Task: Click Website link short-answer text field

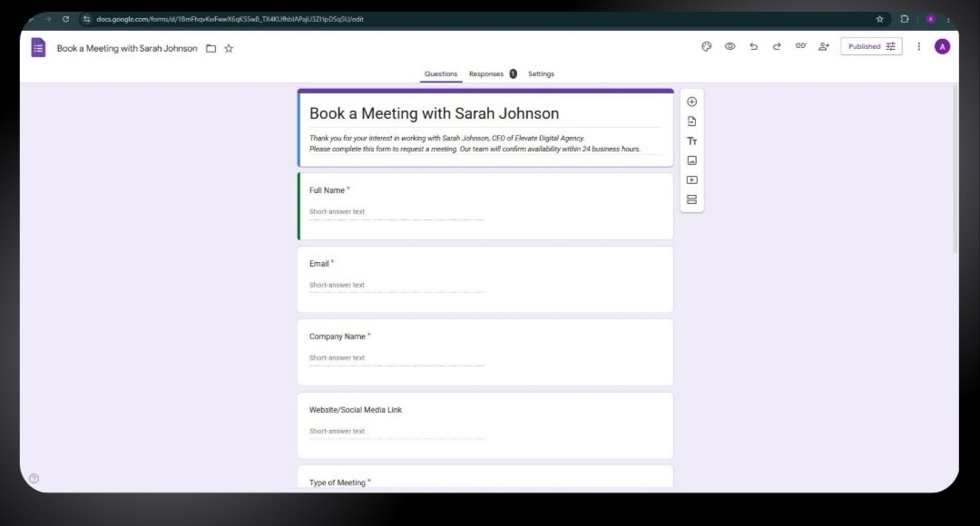Action: [397, 431]
